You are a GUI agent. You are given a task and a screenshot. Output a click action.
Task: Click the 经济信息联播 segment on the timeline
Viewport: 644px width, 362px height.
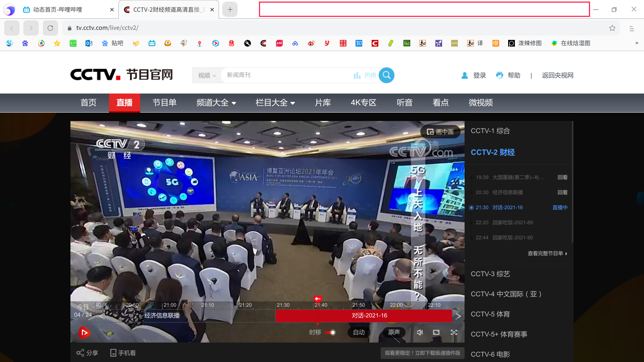tap(162, 315)
